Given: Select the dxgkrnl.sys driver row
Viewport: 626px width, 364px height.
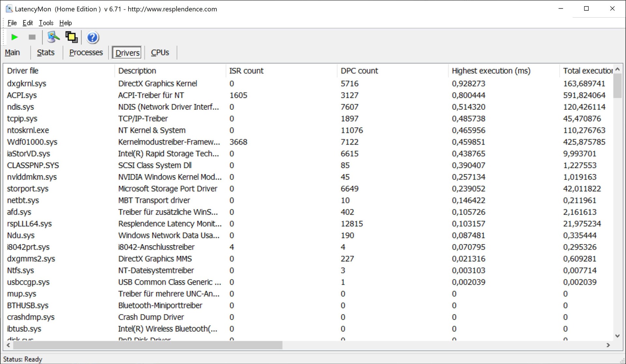Looking at the screenshot, I should (27, 83).
